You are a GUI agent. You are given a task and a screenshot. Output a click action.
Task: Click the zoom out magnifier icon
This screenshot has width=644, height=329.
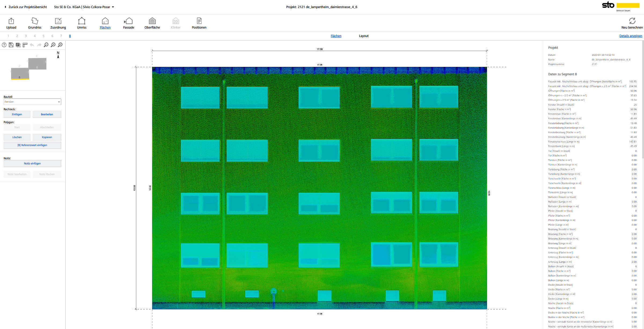(46, 45)
